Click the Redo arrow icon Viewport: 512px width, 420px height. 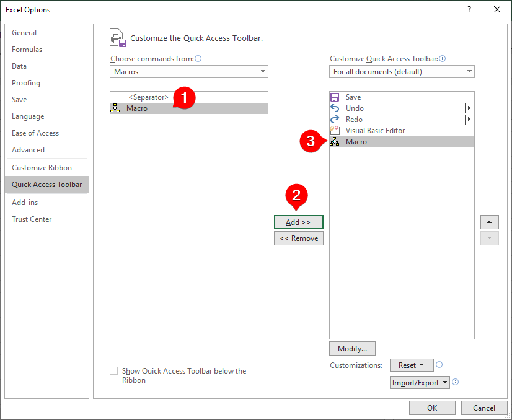tap(335, 120)
